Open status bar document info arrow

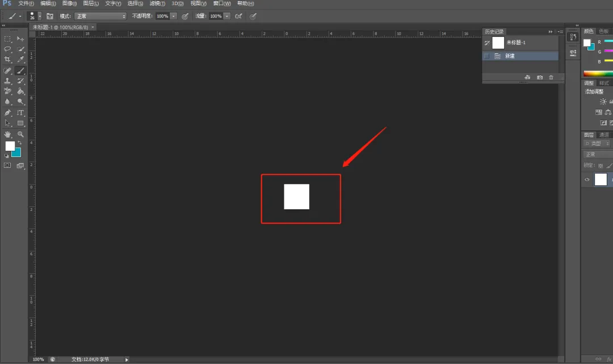point(127,359)
